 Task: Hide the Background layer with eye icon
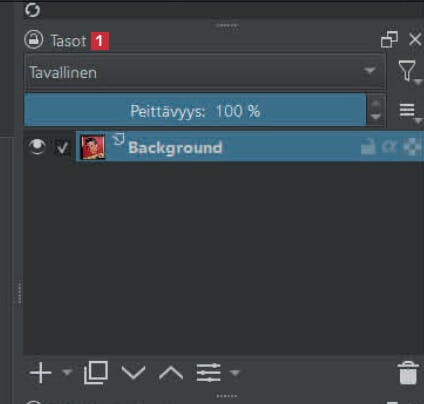[37, 147]
